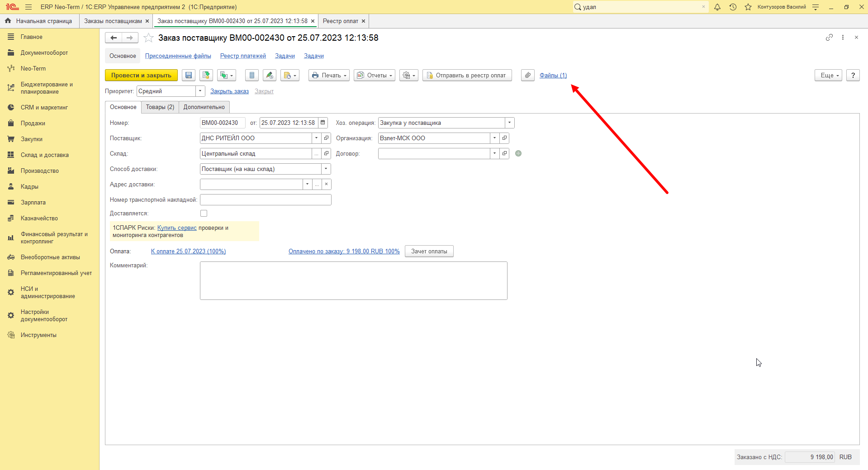This screenshot has width=868, height=470.
Task: Click the post document icon in the toolbar
Action: pos(206,76)
